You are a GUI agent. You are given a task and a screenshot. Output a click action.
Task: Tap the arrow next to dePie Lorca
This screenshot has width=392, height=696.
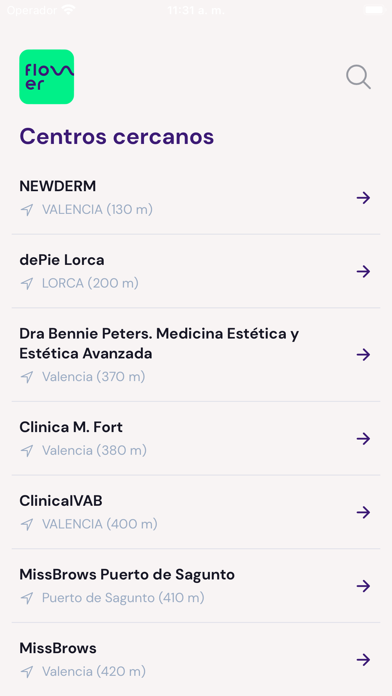pyautogui.click(x=363, y=272)
